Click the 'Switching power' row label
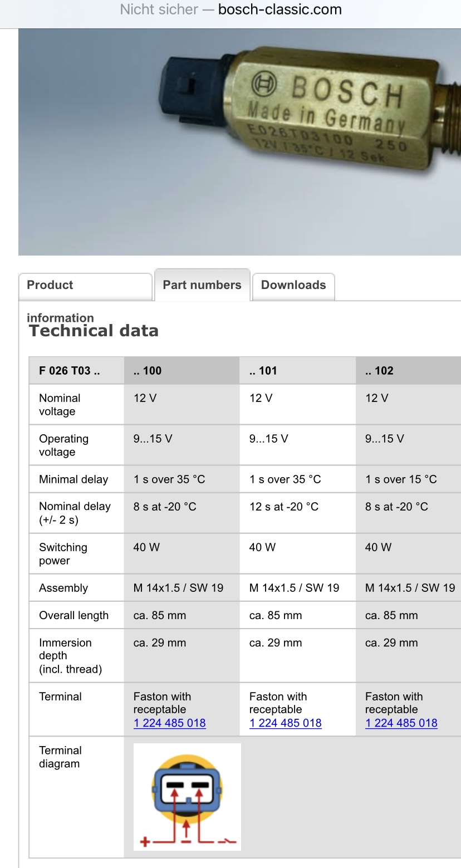Image resolution: width=461 pixels, height=868 pixels. click(x=63, y=554)
